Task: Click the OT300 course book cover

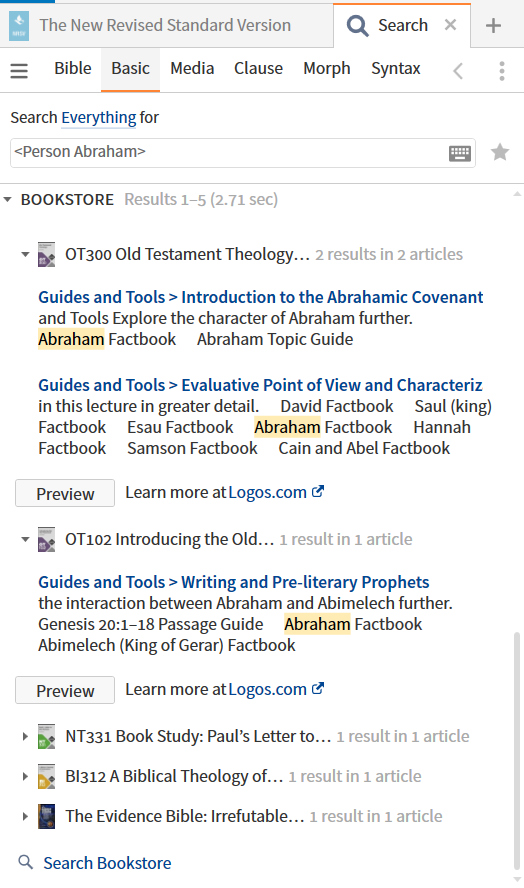Action: coord(46,254)
